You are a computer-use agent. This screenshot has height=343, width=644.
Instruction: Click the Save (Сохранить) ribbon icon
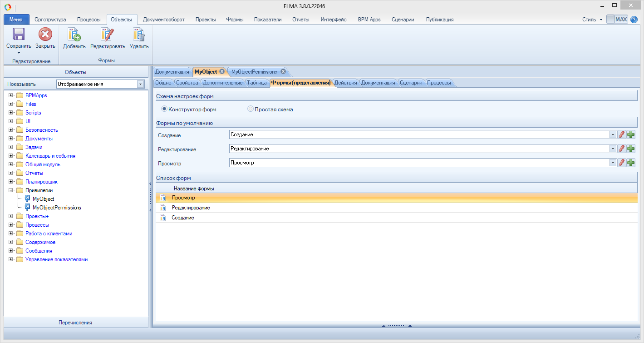point(18,35)
